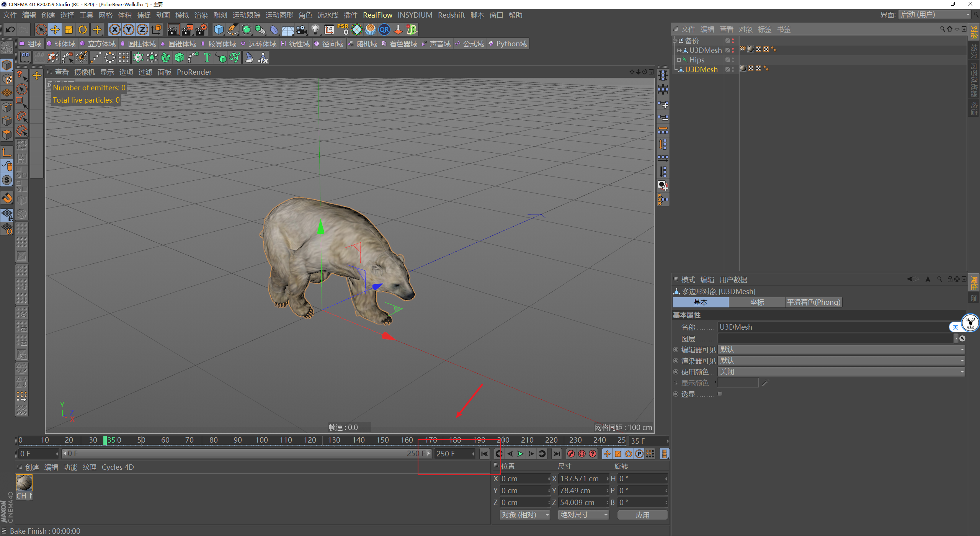Click the camera object icon
The image size is (980, 536).
(302, 29)
